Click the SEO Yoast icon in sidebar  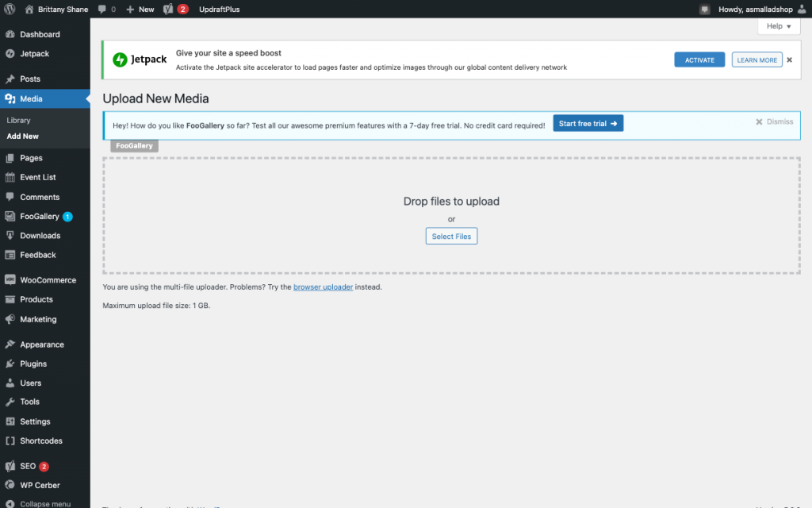pos(10,466)
